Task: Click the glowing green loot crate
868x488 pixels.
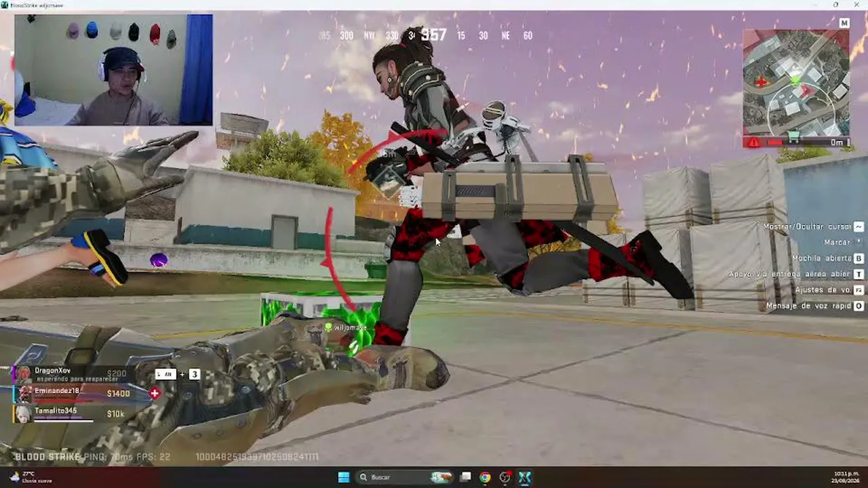Action: tap(321, 319)
